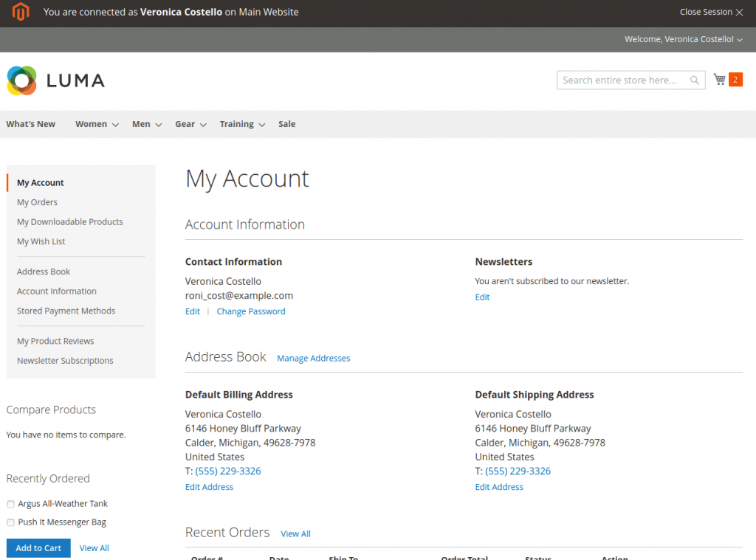756x560 pixels.
Task: Open My Downloadable Products
Action: click(x=70, y=221)
